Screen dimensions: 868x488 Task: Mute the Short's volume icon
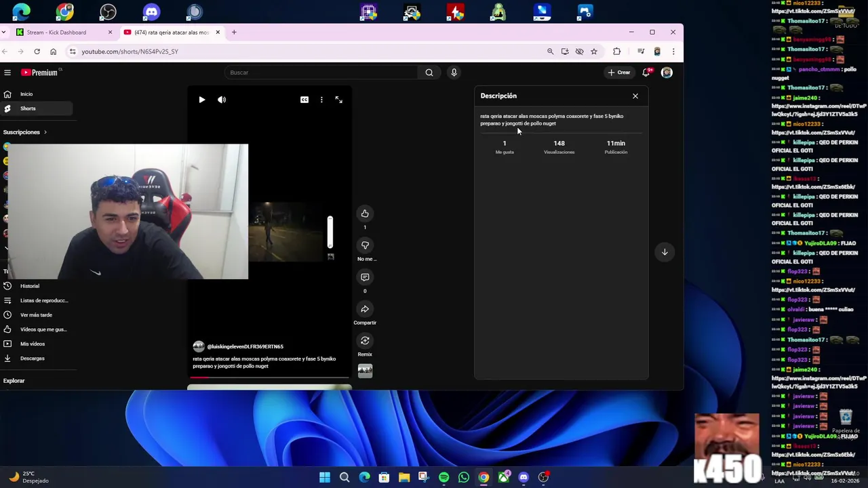(x=222, y=100)
